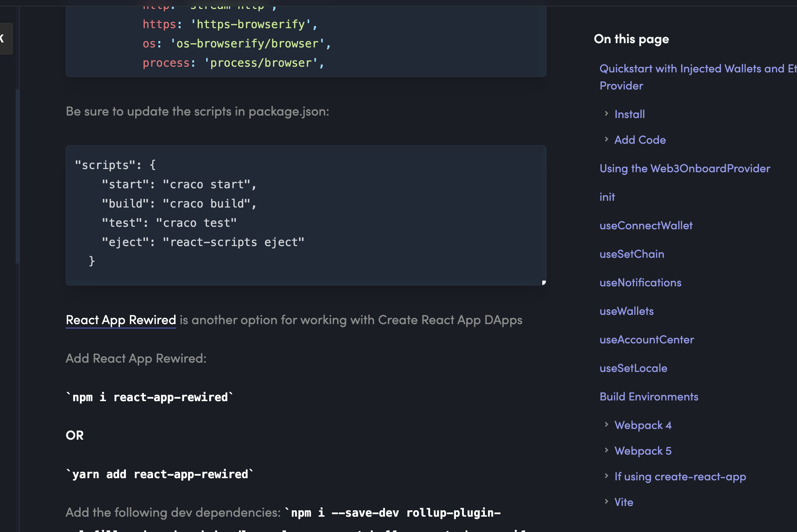Go to Using the Web3OnboardProvider section
This screenshot has width=797, height=532.
coord(685,168)
